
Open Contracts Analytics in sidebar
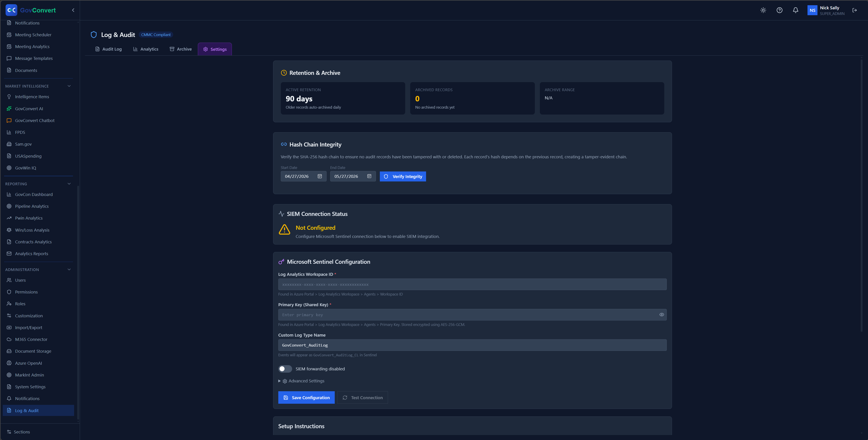(38, 242)
